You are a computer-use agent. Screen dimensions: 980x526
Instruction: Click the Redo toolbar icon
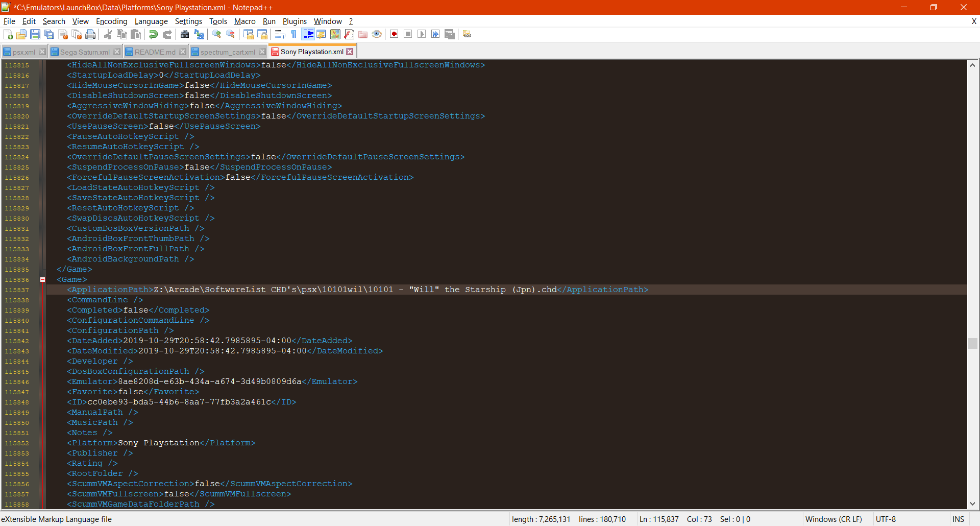click(x=167, y=34)
